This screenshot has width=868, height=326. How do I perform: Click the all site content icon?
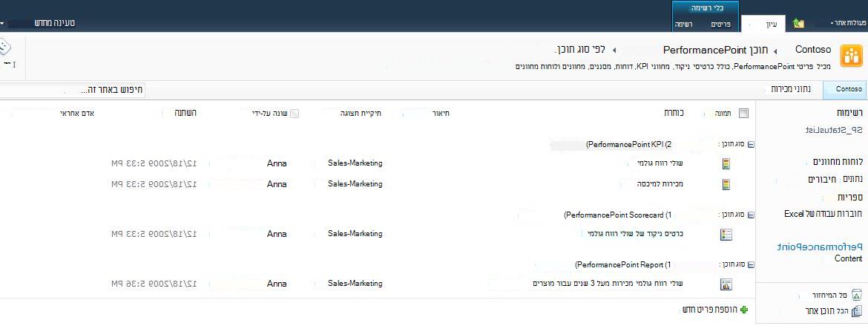tap(857, 310)
